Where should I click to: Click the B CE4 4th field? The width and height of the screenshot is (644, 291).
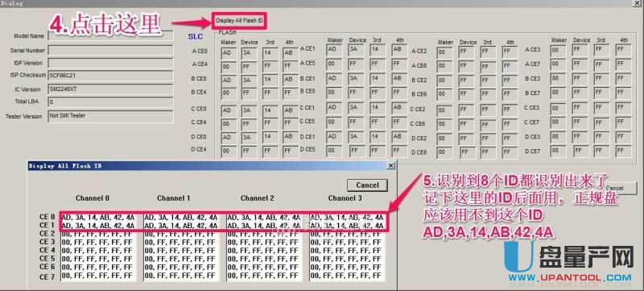tap(291, 94)
